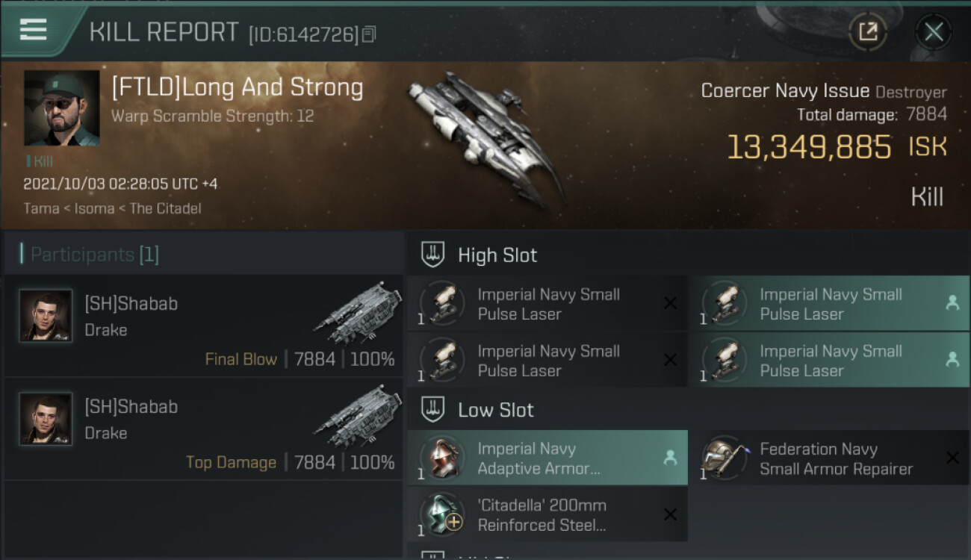Viewport: 971px width, 560px height.
Task: Click the FTLD Long And Strong name
Action: point(237,88)
